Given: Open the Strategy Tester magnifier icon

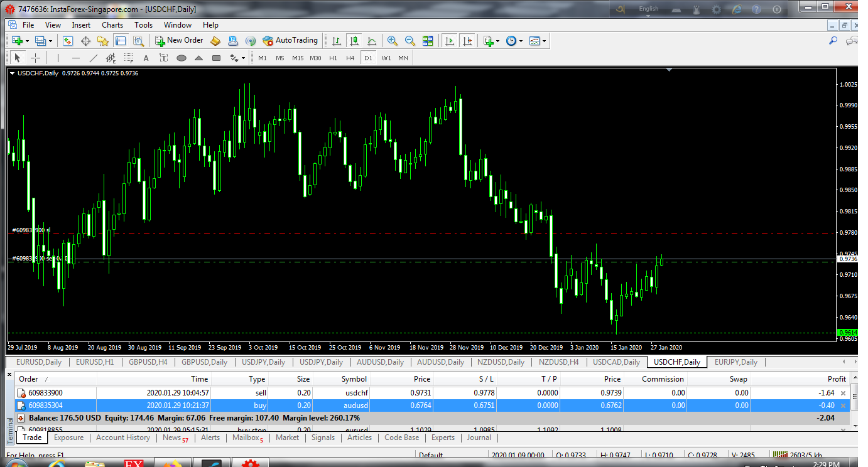Looking at the screenshot, I should (x=139, y=41).
